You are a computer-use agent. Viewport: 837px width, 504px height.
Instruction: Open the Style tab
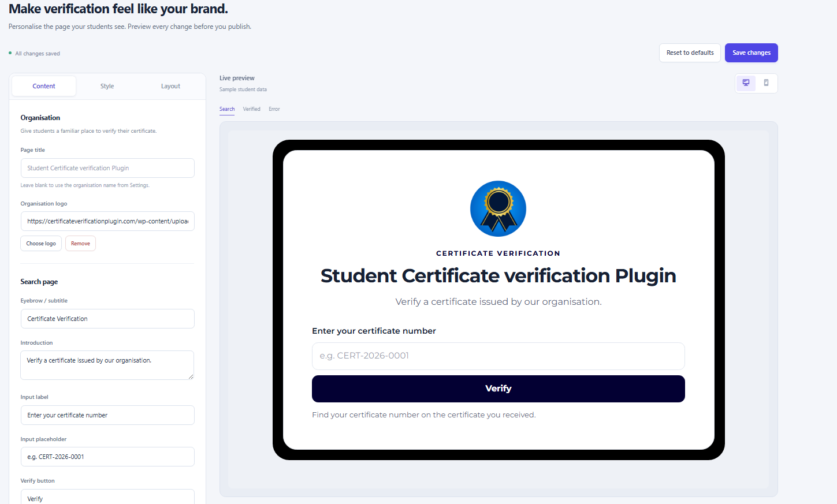click(107, 86)
